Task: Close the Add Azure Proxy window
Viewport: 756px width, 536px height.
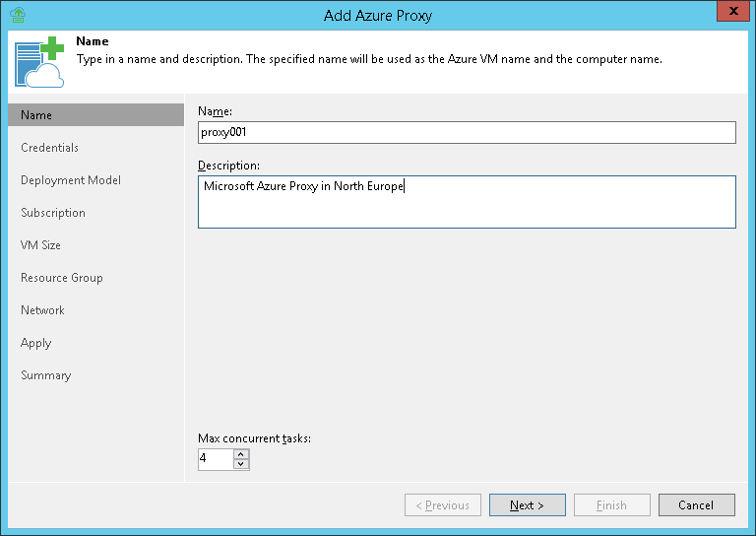Action: click(730, 15)
